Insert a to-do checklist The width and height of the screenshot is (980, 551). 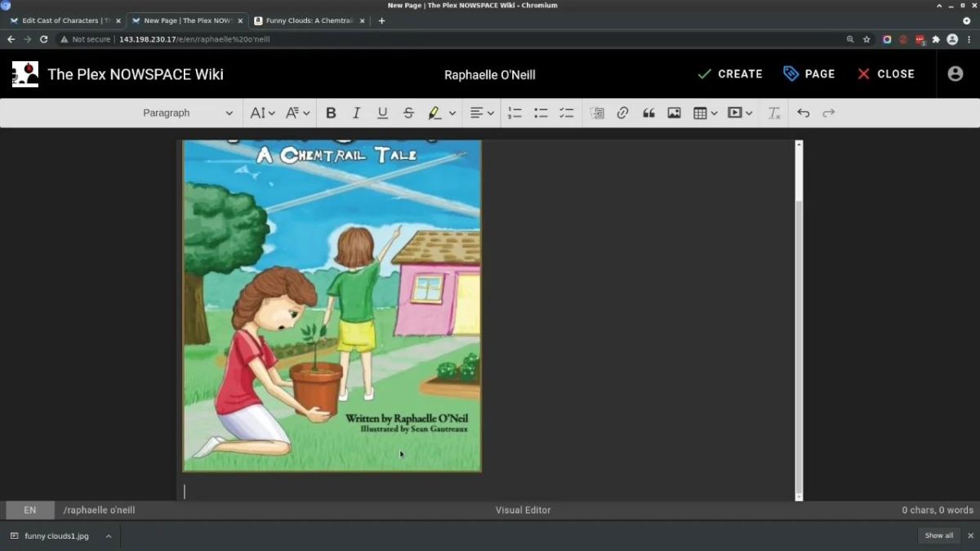tap(566, 113)
